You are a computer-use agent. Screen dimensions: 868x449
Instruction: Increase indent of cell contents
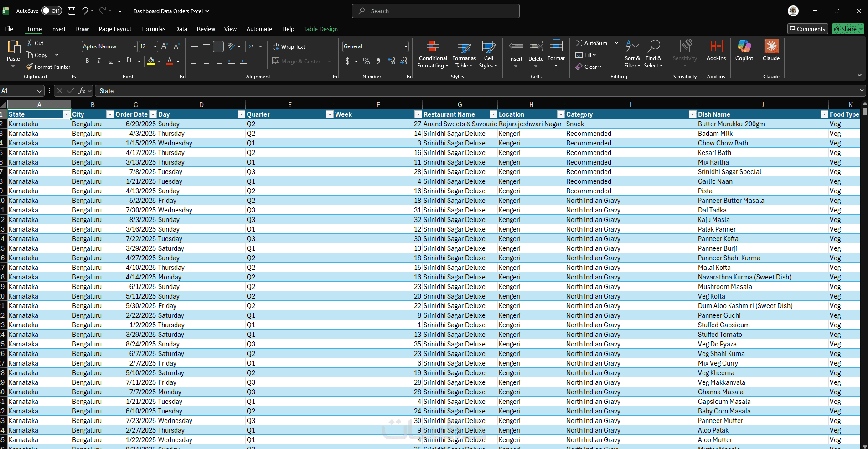(243, 61)
